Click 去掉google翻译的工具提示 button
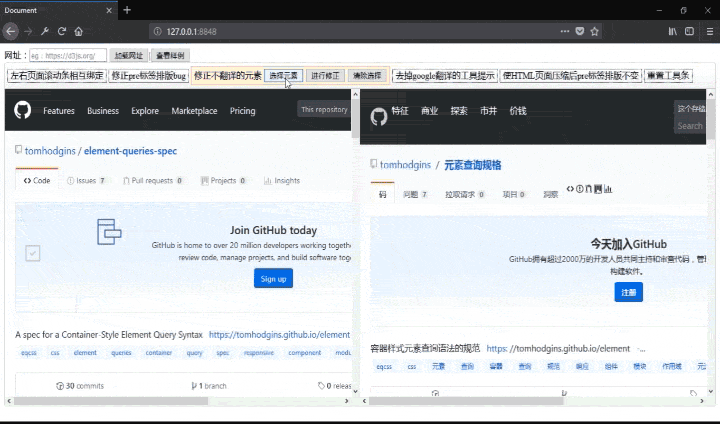 pos(445,76)
